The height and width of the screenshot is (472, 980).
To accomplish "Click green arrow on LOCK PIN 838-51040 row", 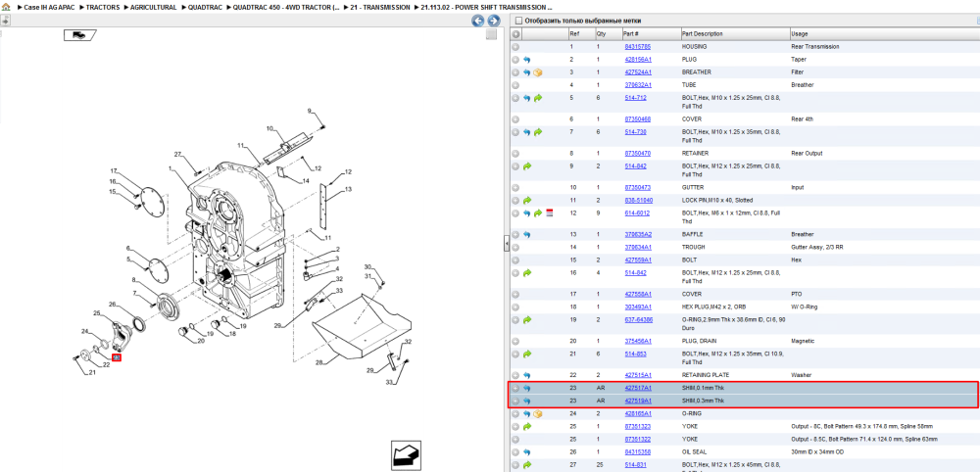I will tap(527, 201).
